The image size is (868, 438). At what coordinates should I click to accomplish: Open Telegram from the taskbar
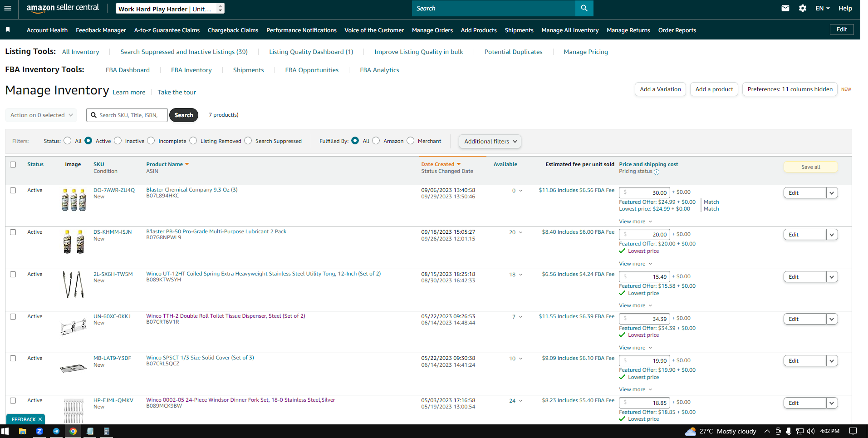[x=56, y=431]
